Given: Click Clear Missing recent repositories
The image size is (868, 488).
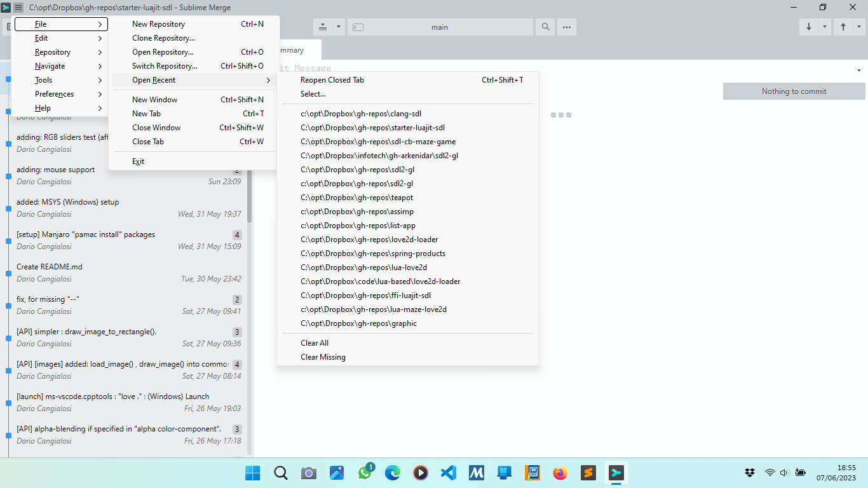Looking at the screenshot, I should [x=408, y=357].
